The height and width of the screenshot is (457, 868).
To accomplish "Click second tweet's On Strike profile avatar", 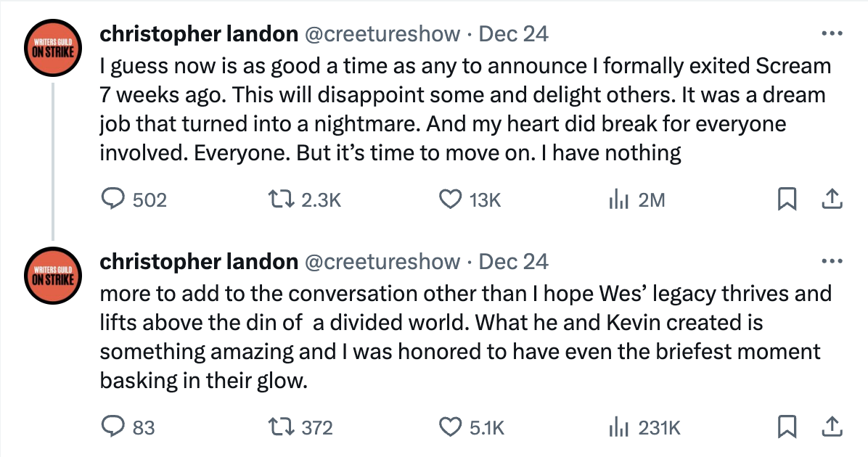I will [x=53, y=277].
